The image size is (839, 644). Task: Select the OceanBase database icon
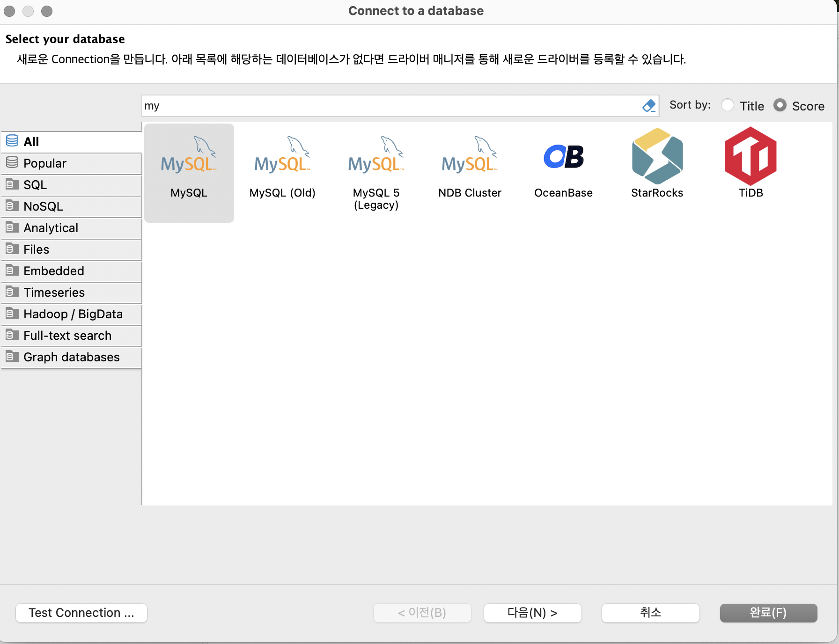pyautogui.click(x=564, y=156)
